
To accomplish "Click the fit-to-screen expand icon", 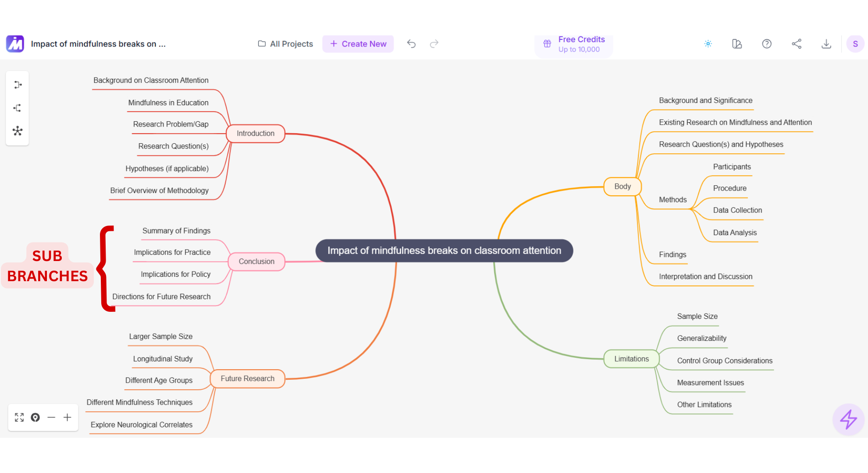I will pos(19,417).
